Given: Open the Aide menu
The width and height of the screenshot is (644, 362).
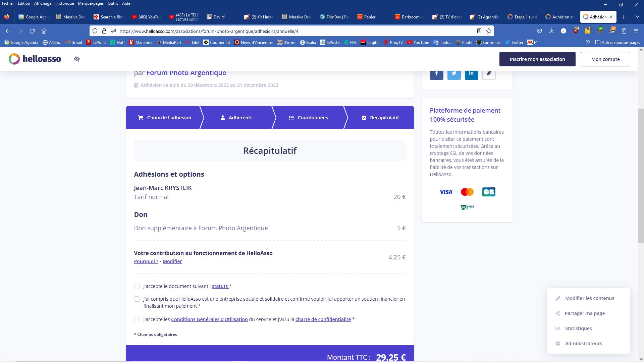Looking at the screenshot, I should point(126,3).
